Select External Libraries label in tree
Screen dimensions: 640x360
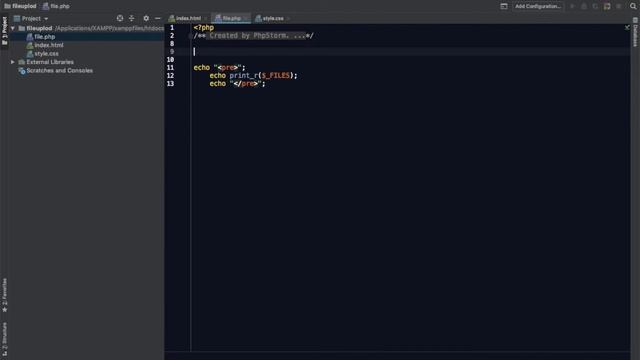pyautogui.click(x=50, y=62)
